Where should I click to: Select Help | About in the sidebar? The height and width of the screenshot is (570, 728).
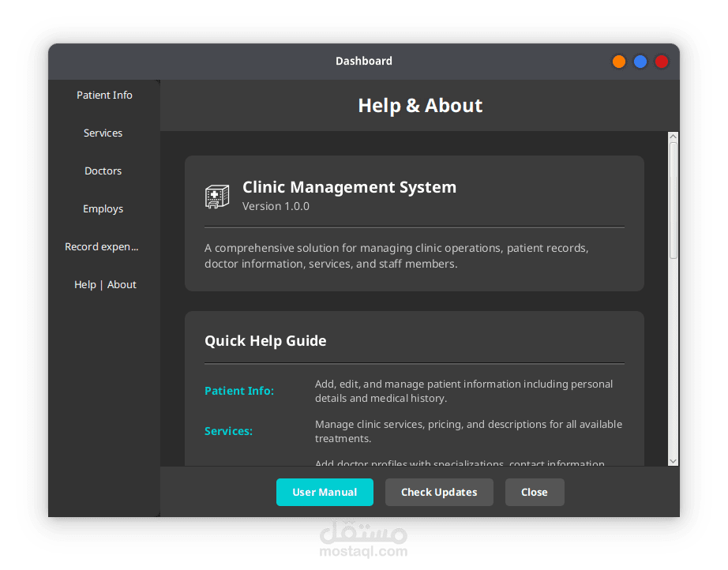(x=104, y=284)
